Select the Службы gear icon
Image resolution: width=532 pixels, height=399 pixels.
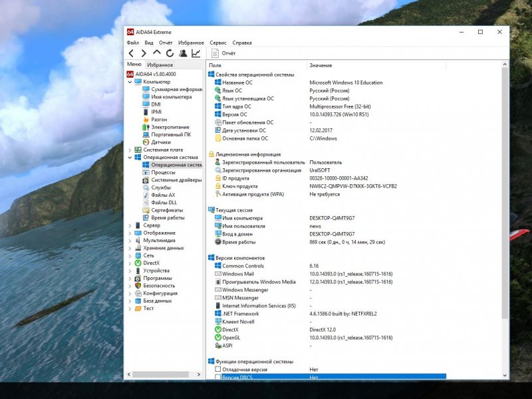[146, 188]
